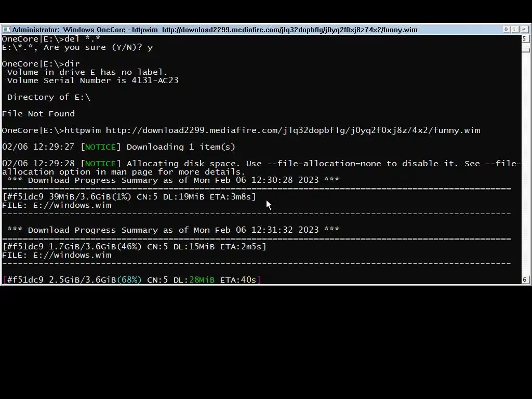
Task: Click the scrollbar up arrow labeled "5"
Action: 525,38
